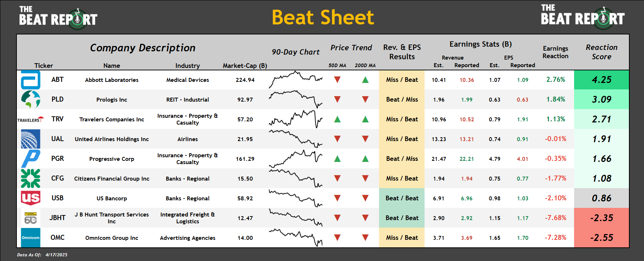Click the US Bancorp company name
Image resolution: width=644 pixels, height=261 pixels.
[x=112, y=198]
